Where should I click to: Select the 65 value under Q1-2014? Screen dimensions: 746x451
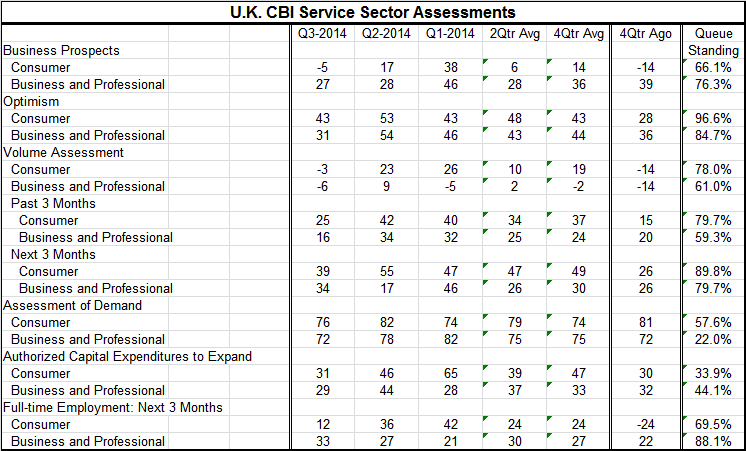click(450, 373)
